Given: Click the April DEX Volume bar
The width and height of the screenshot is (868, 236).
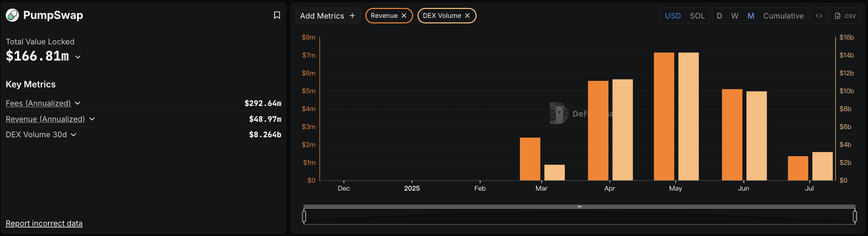Looking at the screenshot, I should click(623, 130).
